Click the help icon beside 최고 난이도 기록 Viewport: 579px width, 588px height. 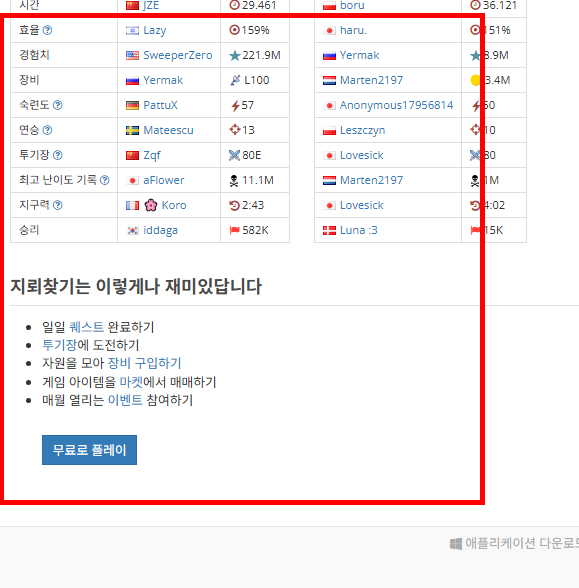(x=105, y=180)
